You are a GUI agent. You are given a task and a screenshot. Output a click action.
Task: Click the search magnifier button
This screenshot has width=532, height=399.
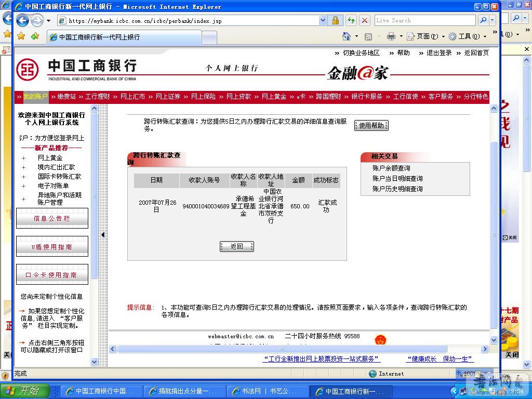(x=484, y=20)
